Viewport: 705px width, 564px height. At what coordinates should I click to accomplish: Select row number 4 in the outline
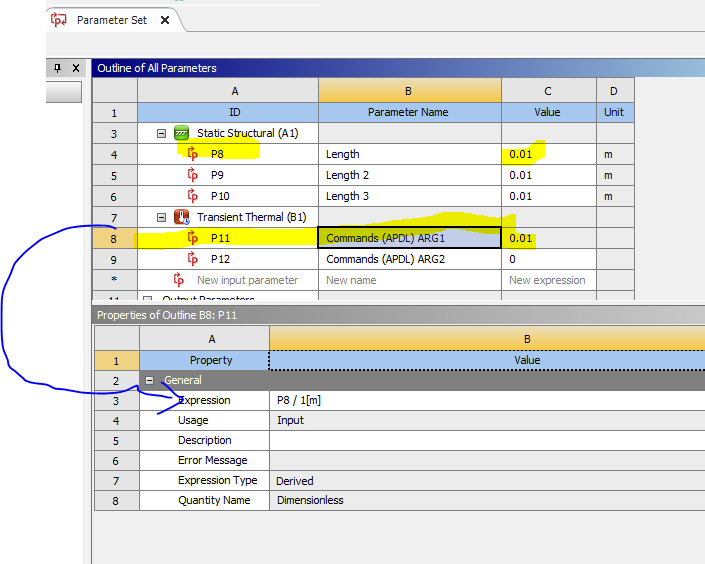[114, 155]
